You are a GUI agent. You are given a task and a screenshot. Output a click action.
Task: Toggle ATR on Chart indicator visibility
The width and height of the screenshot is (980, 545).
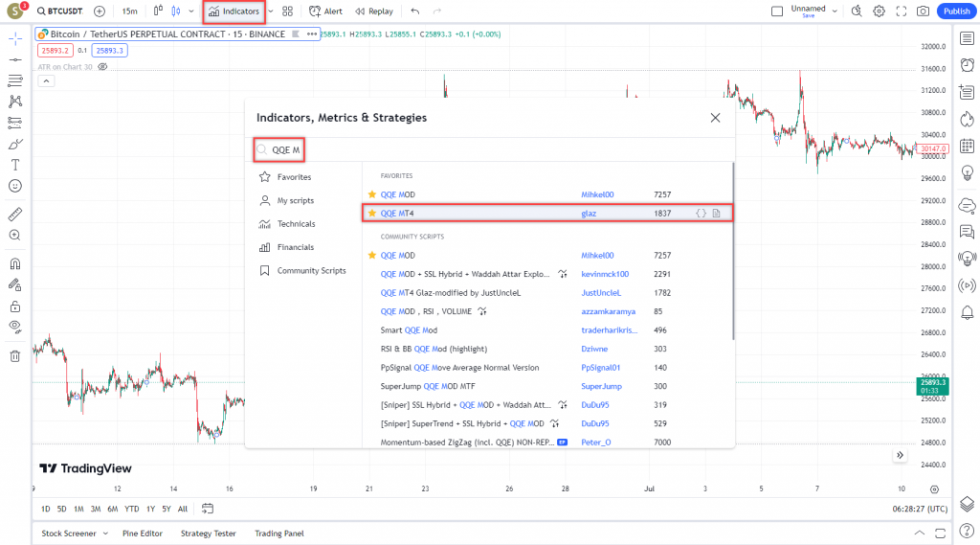(103, 67)
